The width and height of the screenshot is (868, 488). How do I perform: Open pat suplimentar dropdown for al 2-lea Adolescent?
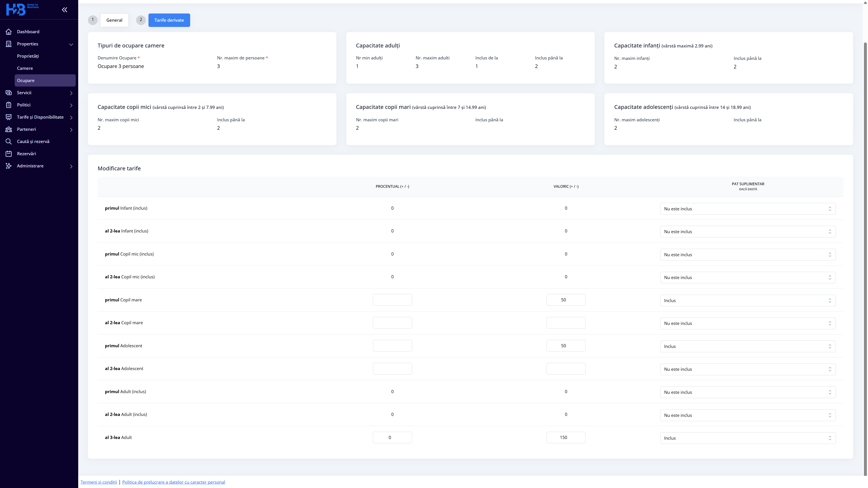click(x=748, y=369)
